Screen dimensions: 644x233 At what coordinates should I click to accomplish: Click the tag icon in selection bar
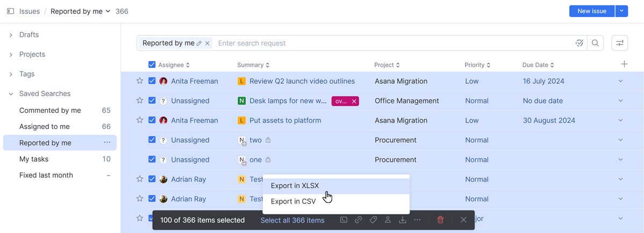[373, 220]
